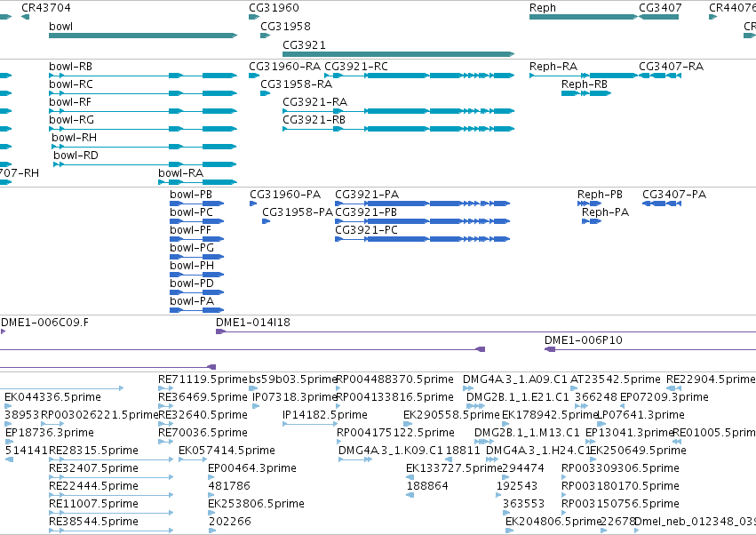Select the EK044336.5prime EST label
756x535 pixels.
[x=53, y=397]
